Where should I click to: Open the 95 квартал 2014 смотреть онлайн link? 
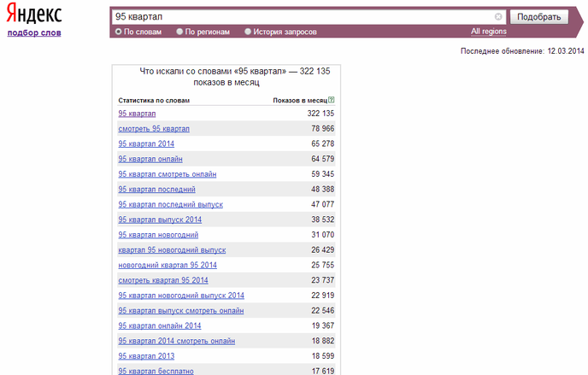[x=177, y=341]
